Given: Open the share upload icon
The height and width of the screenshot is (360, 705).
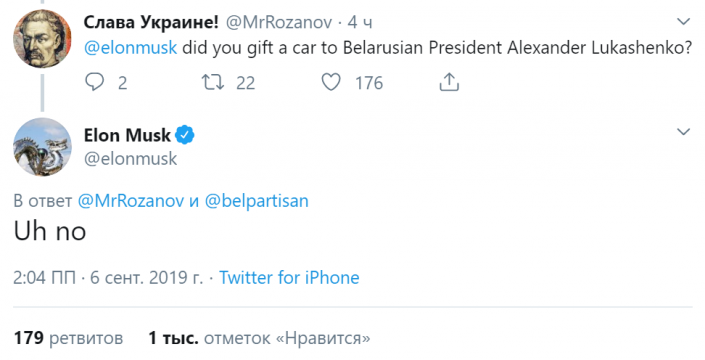Looking at the screenshot, I should pos(449,82).
